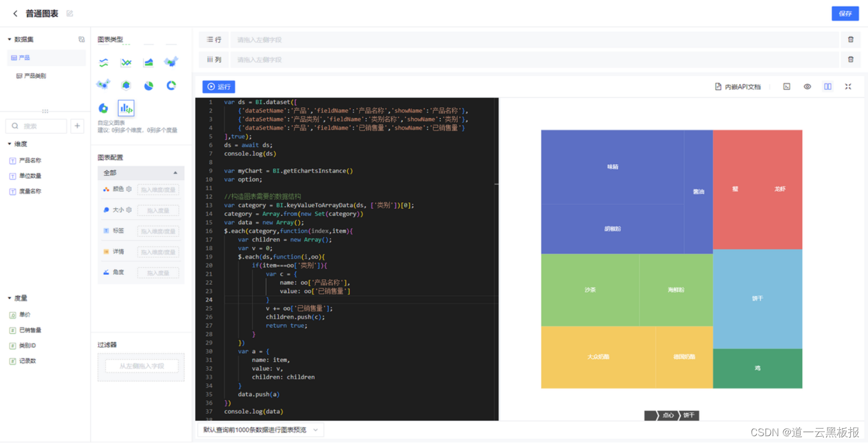Toggle the split view columns icon
Viewport: 868px width, 443px height.
(x=828, y=87)
